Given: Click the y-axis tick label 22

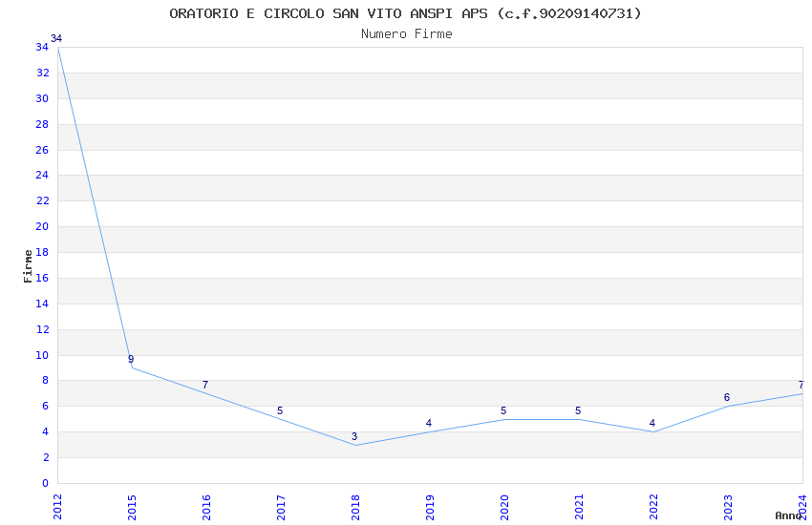Looking at the screenshot, I should click(42, 200).
